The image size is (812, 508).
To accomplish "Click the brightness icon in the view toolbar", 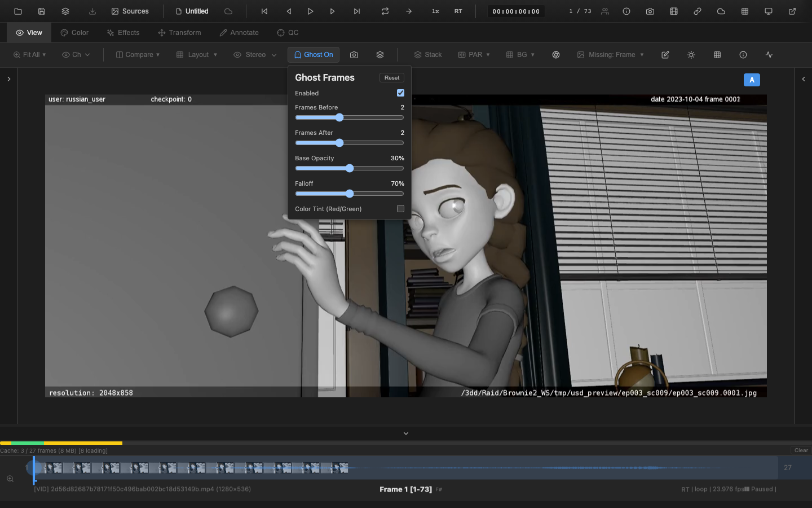I will [x=691, y=55].
